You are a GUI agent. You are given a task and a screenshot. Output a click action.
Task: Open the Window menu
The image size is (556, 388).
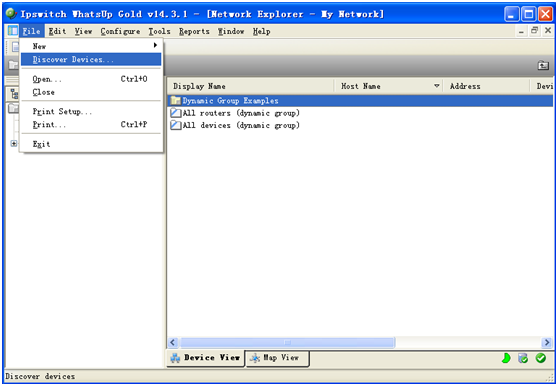tap(231, 31)
